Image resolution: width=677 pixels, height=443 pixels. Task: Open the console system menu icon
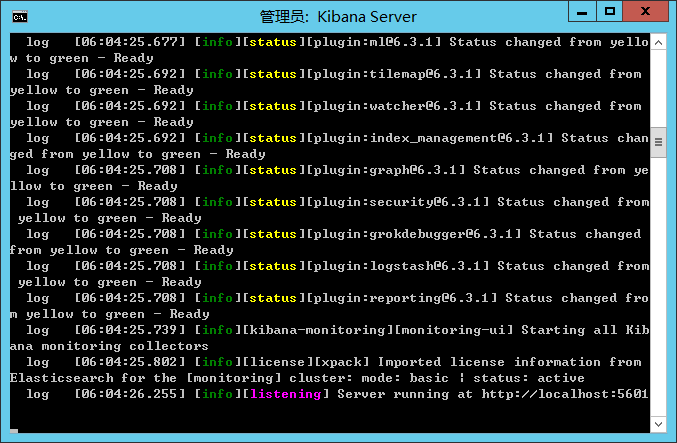point(20,17)
